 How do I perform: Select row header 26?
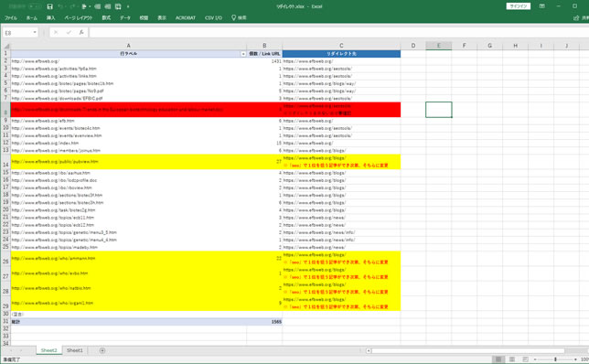point(5,259)
